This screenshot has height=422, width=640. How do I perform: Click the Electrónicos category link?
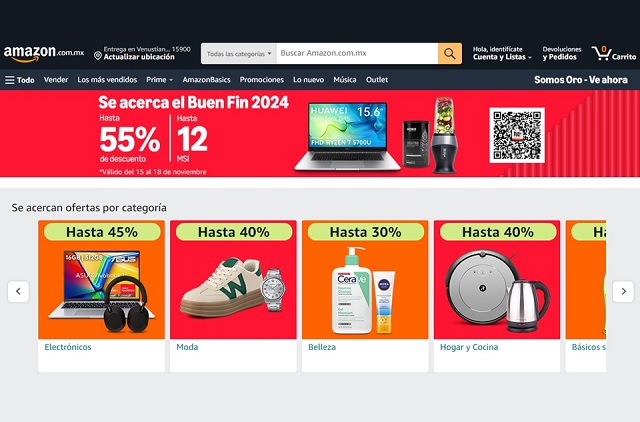pos(68,347)
